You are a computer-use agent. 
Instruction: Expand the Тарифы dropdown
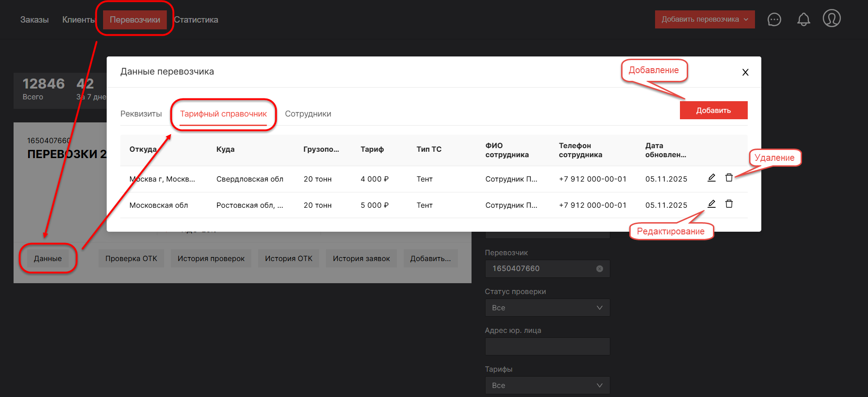[x=547, y=385]
